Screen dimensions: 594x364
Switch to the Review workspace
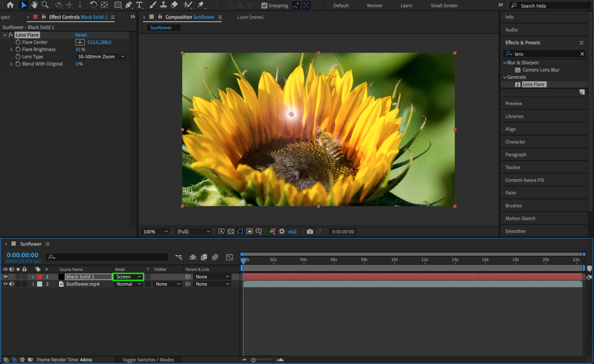coord(374,5)
